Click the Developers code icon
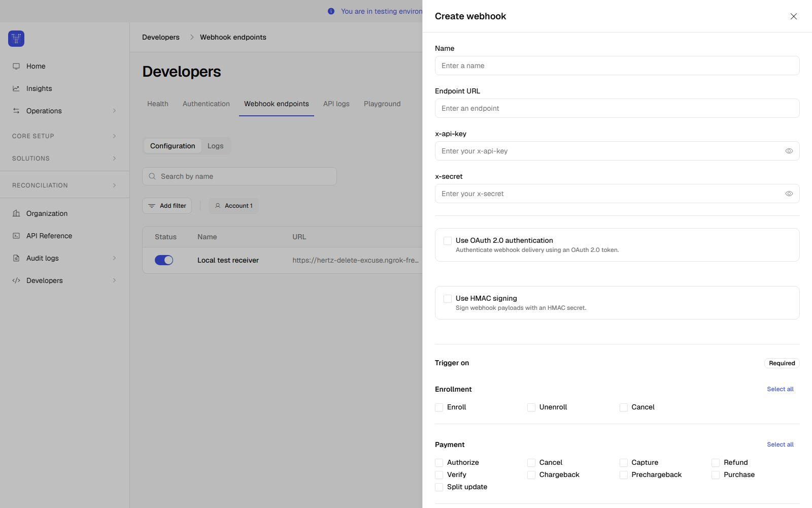Viewport: 812px width, 508px height. (16, 280)
